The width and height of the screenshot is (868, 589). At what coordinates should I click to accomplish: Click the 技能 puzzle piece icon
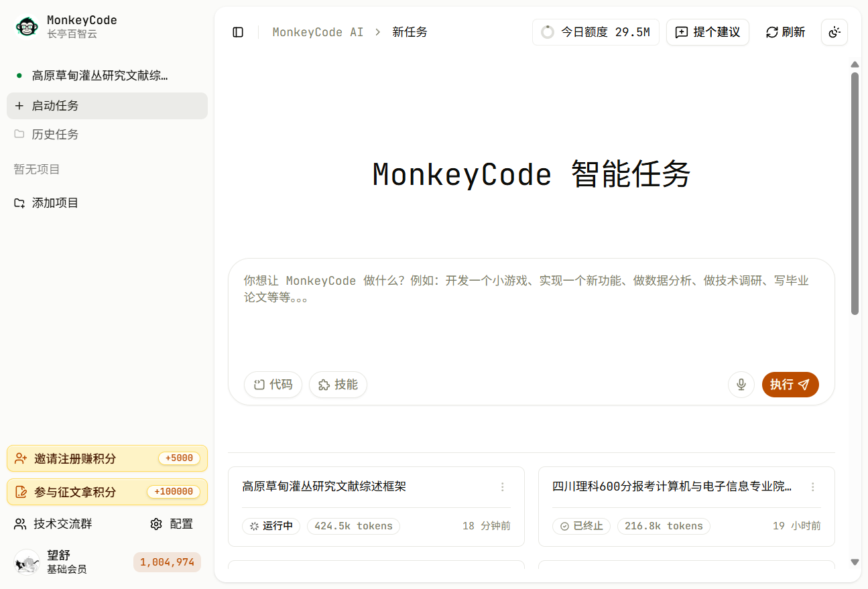tap(324, 385)
